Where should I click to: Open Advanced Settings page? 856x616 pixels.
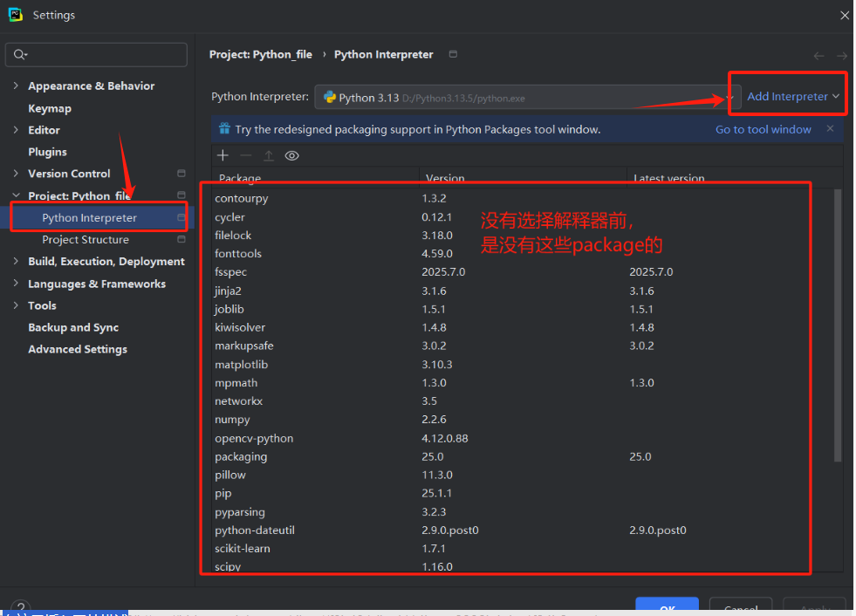(78, 349)
